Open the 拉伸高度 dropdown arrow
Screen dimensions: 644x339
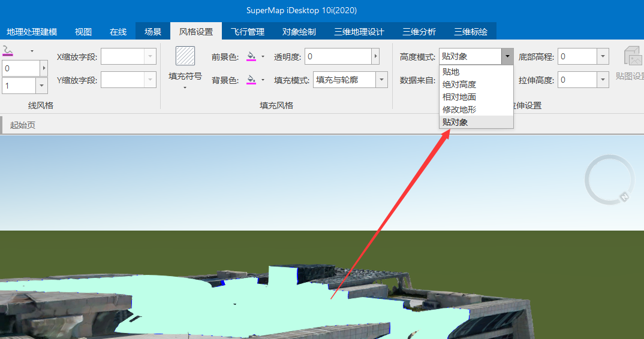click(603, 80)
